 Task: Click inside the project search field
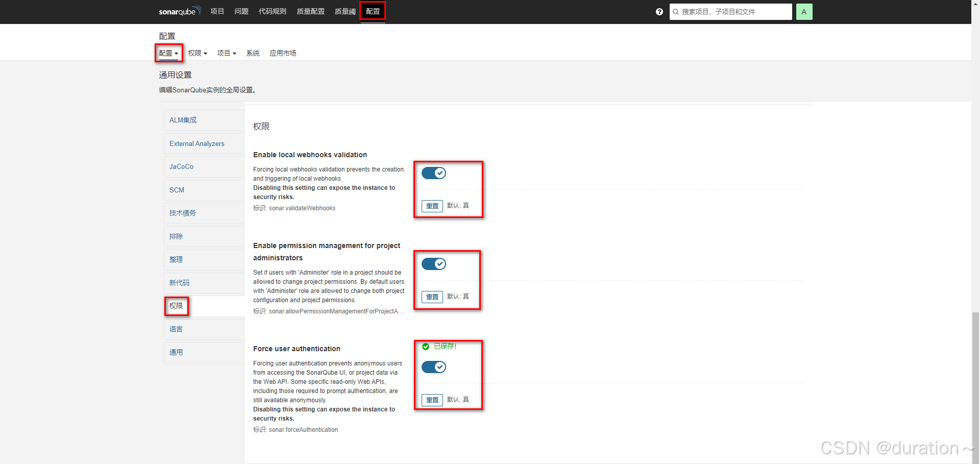730,11
